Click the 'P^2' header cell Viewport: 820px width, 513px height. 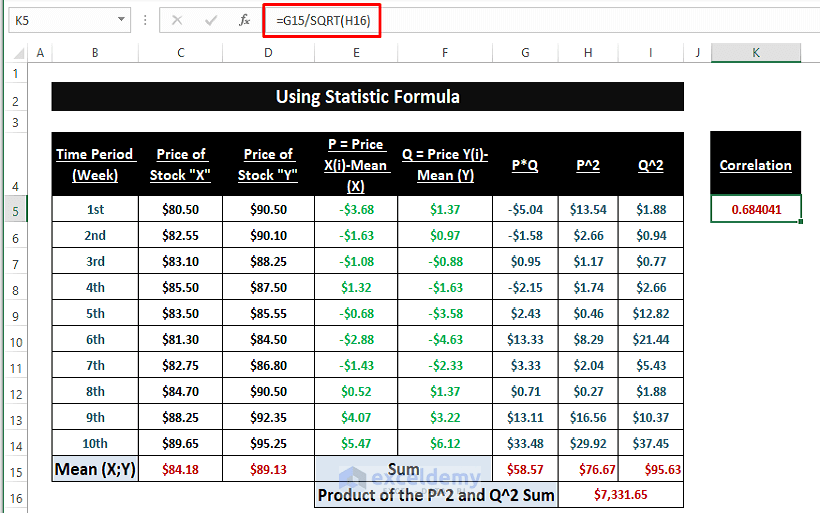(588, 164)
